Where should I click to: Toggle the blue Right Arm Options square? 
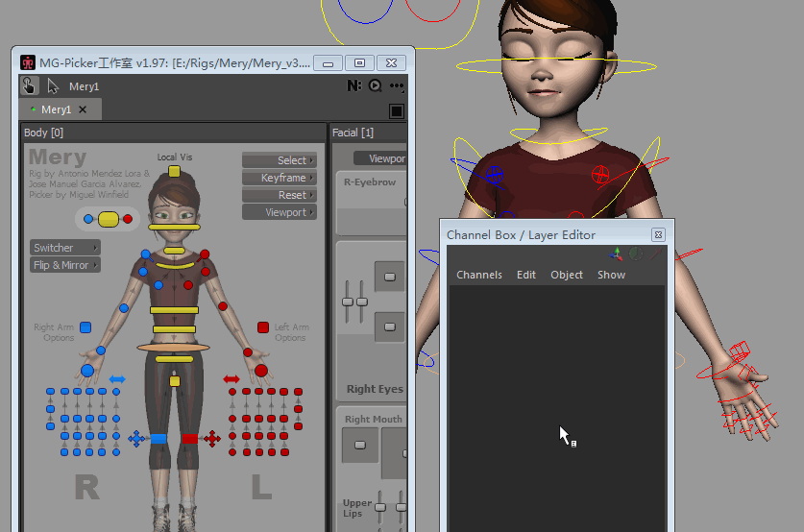point(85,327)
